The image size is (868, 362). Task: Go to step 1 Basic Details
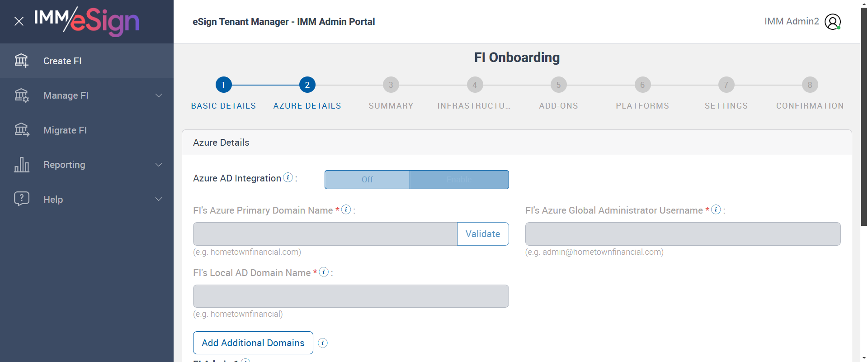tap(223, 85)
